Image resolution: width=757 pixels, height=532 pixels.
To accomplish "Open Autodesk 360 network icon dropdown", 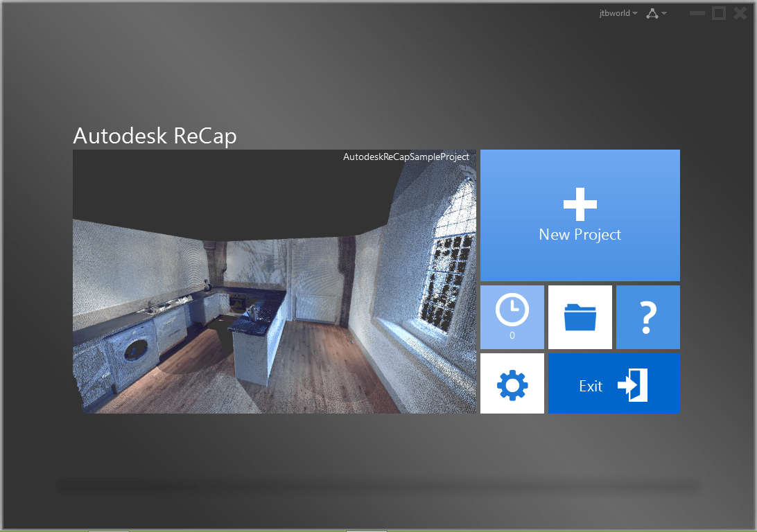I will pos(656,13).
